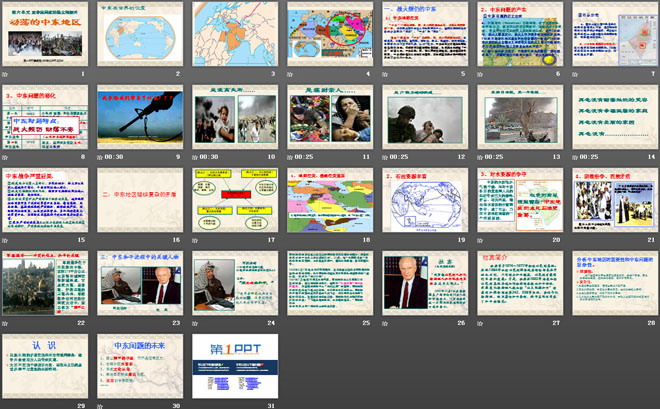Viewport: 660px width, 409px height.
Task: Click the 00:25 timing under slide 13
Action: (x=494, y=157)
